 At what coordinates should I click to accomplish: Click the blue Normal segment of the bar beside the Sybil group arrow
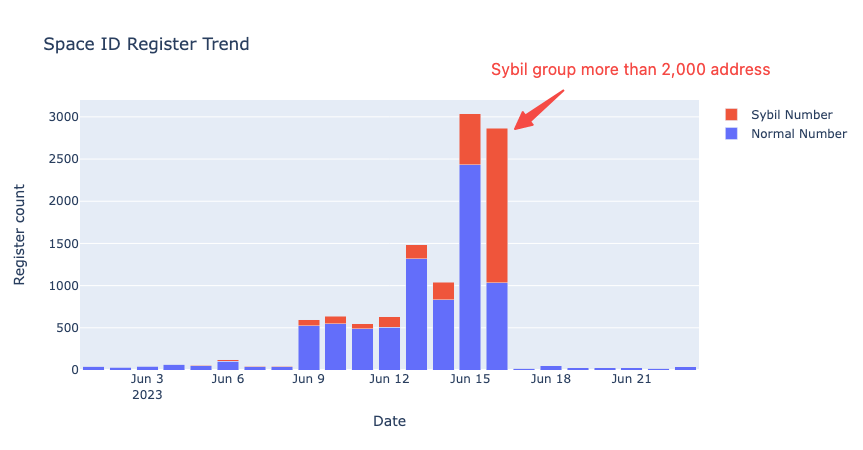pos(497,326)
